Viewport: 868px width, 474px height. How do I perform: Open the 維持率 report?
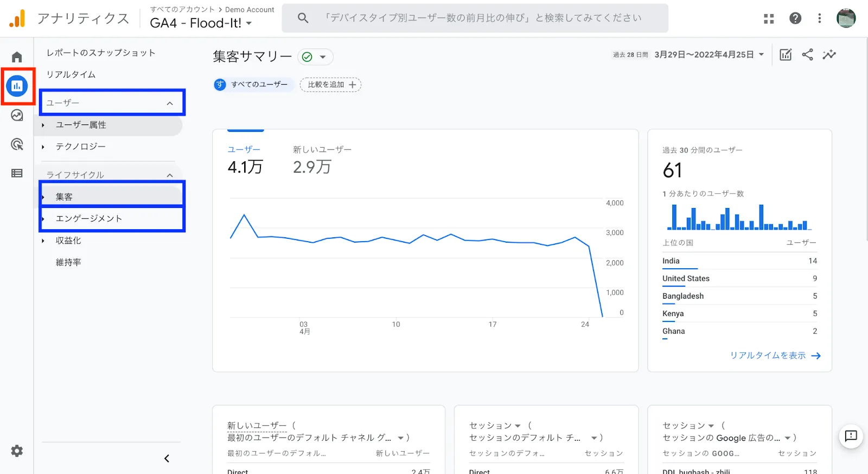68,262
